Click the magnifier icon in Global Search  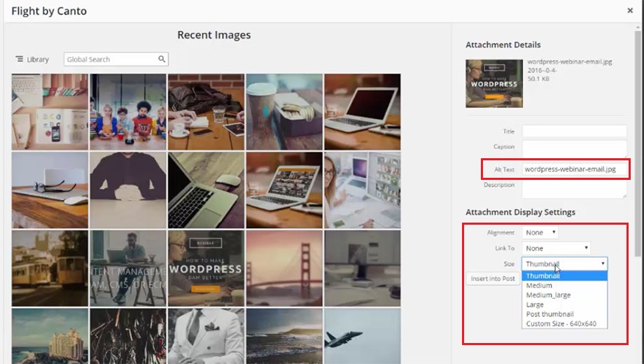162,59
